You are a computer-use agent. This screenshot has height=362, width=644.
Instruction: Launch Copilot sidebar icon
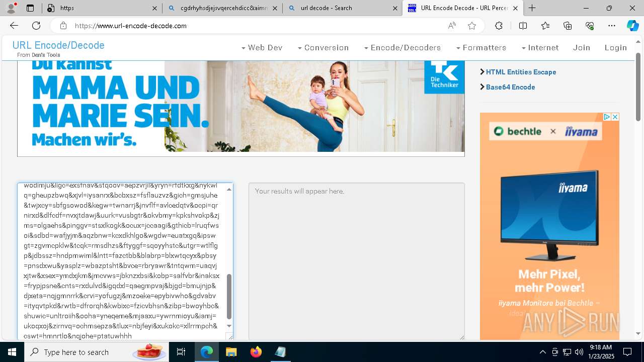coord(632,26)
